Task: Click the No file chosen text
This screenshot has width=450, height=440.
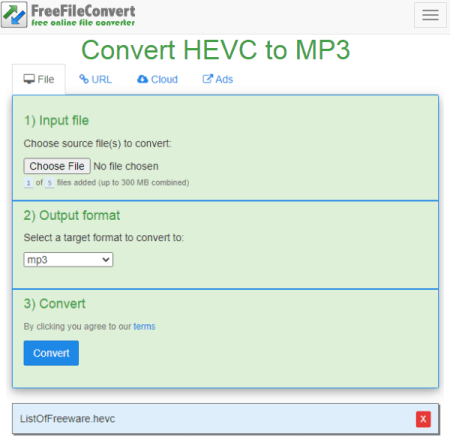Action: [x=126, y=166]
